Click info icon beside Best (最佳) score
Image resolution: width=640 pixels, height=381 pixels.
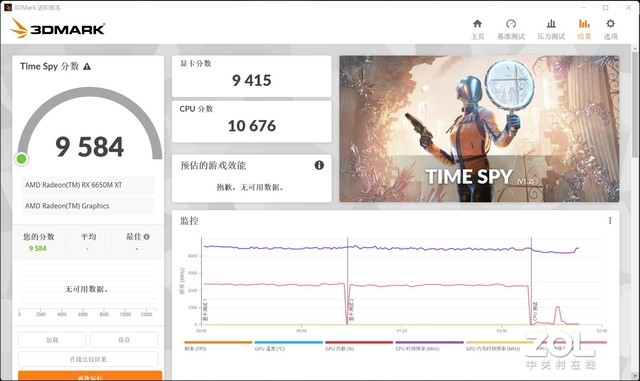[x=147, y=236]
